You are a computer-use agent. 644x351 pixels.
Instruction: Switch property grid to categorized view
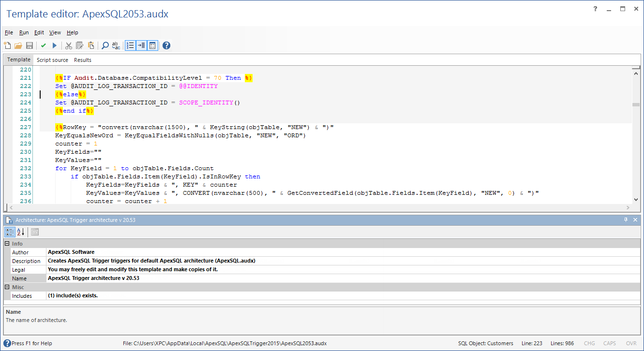10,232
